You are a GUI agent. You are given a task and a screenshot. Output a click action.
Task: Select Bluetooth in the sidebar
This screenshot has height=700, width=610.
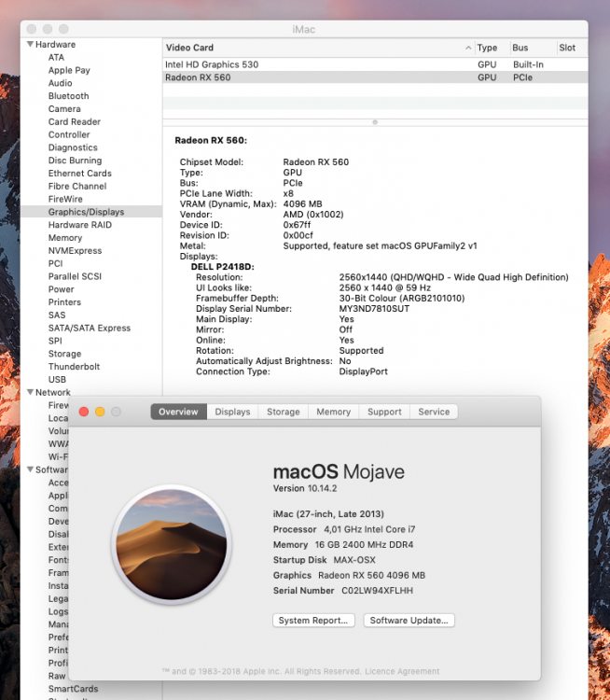pyautogui.click(x=68, y=96)
